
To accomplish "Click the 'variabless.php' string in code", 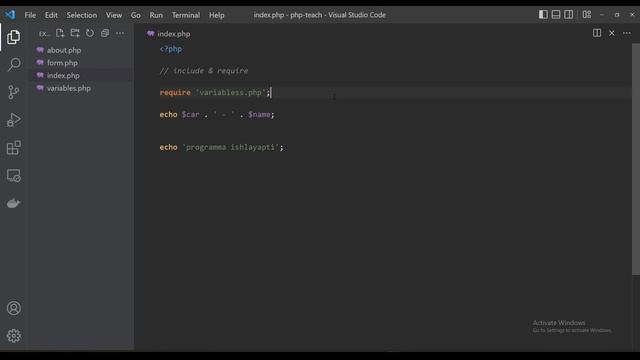I will tap(231, 93).
